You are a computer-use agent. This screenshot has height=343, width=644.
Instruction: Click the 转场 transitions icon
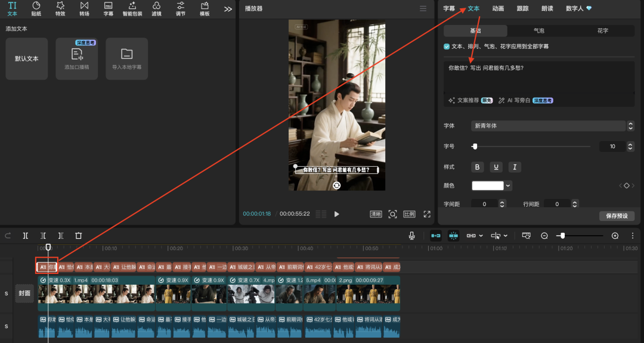coord(84,8)
